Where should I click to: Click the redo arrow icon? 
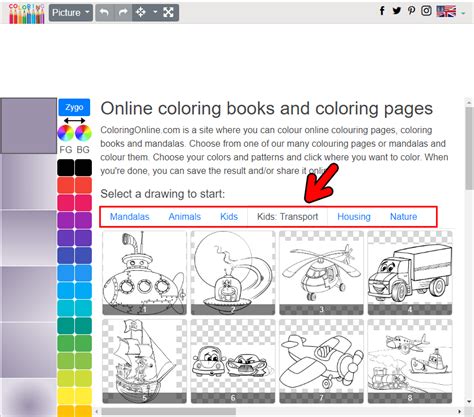[123, 13]
